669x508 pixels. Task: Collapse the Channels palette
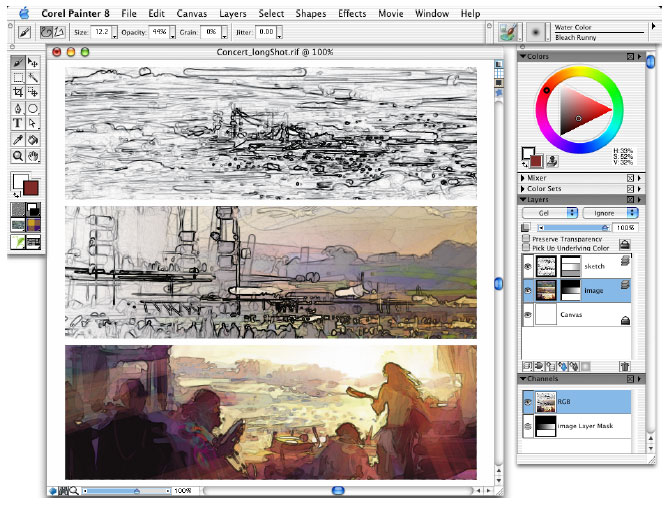523,379
